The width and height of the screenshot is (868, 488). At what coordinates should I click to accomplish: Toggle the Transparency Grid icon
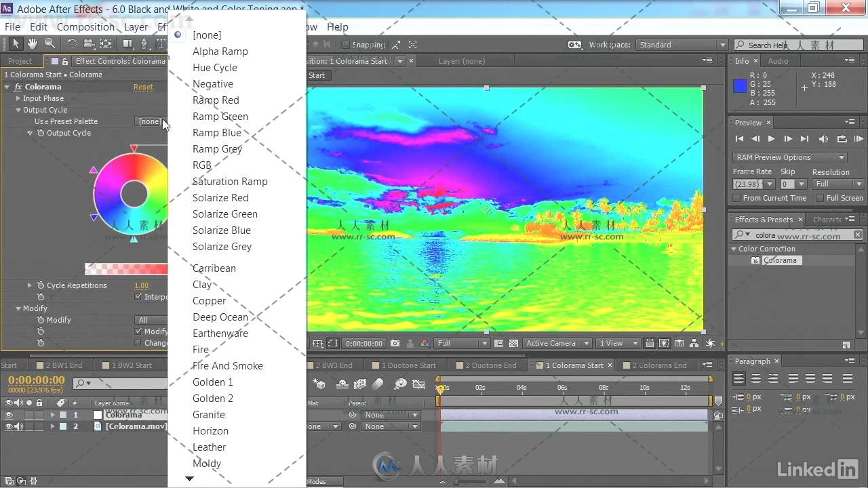coord(513,343)
